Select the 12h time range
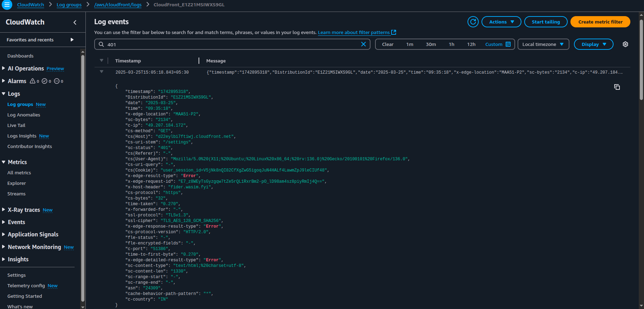The width and height of the screenshot is (644, 309). click(x=471, y=44)
